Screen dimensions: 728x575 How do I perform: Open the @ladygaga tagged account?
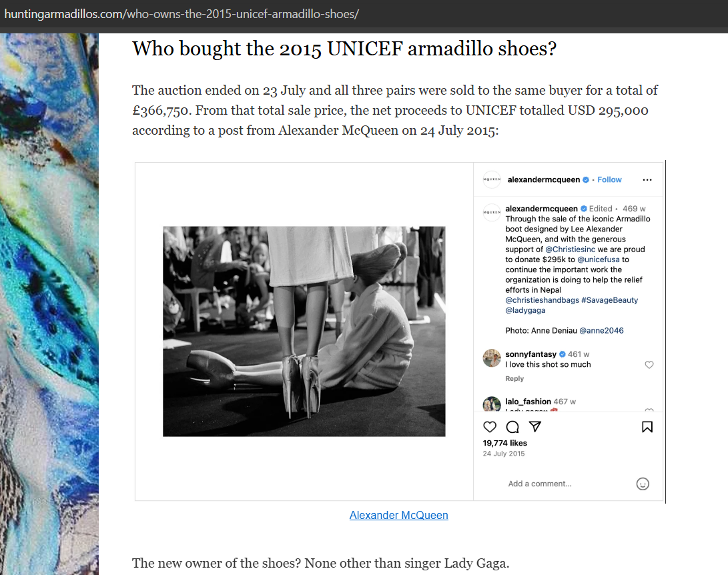[x=525, y=310]
